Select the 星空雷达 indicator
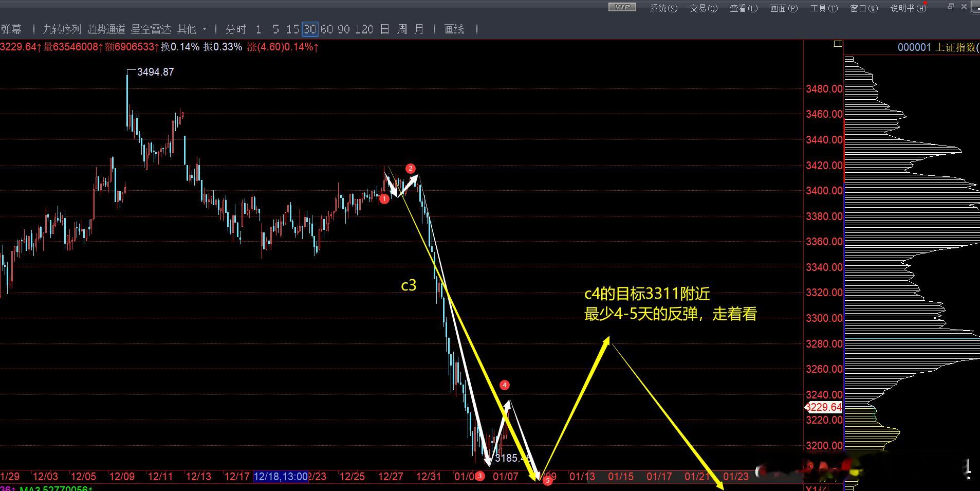This screenshot has height=491, width=980. pos(151,29)
